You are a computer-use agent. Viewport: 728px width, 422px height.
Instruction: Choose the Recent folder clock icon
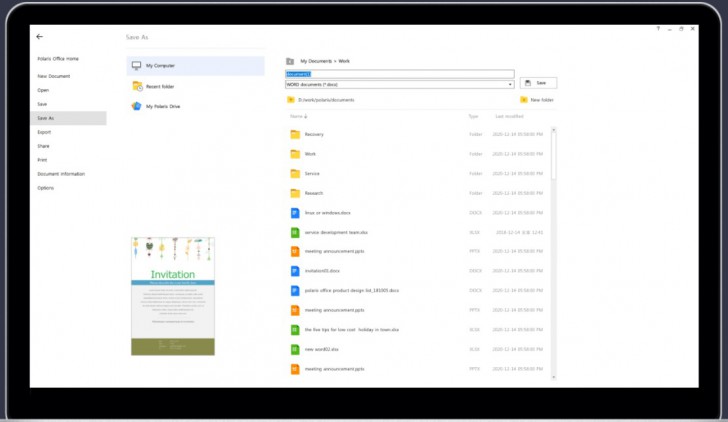(137, 86)
